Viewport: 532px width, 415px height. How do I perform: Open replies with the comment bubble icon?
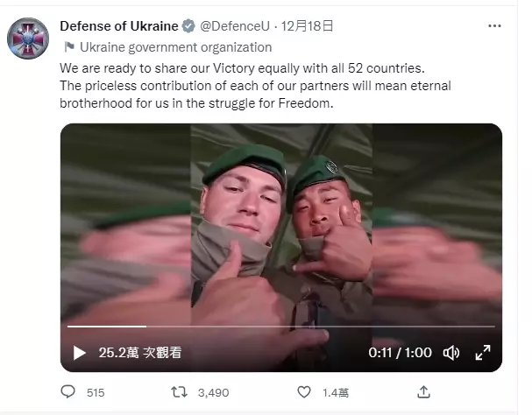[x=67, y=392]
